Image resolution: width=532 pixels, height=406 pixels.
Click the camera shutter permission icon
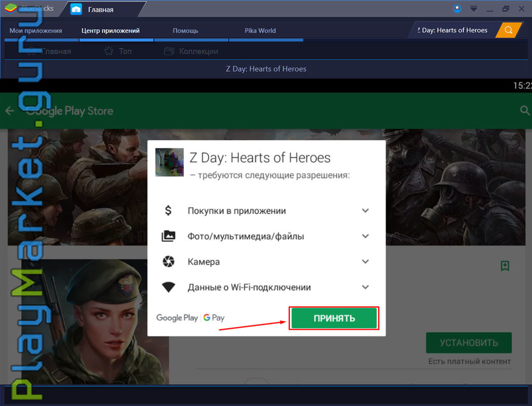[168, 262]
